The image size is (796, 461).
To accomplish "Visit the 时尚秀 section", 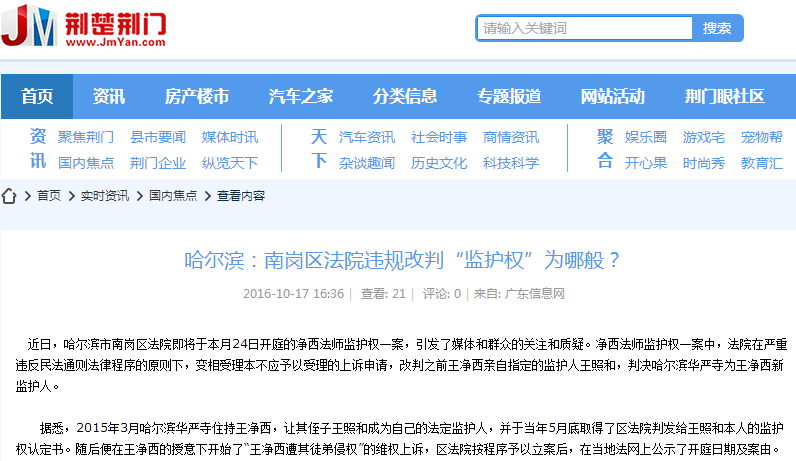I will pyautogui.click(x=704, y=163).
